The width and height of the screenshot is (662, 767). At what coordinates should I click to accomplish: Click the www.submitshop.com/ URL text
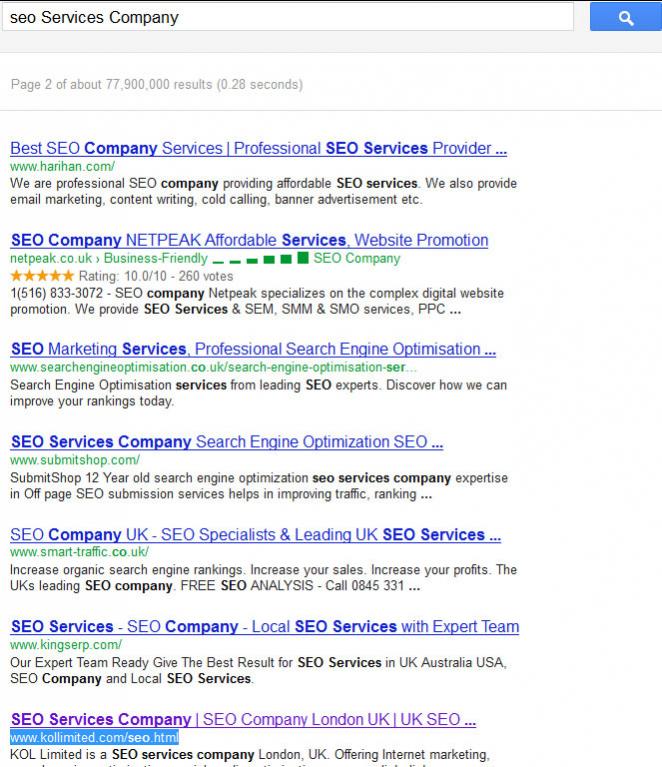tap(75, 460)
